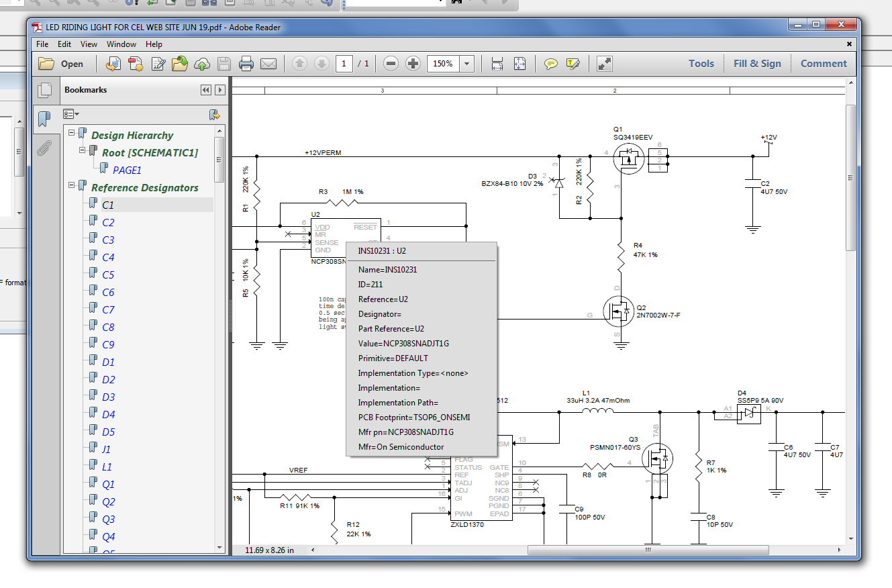Click the page number input field

[344, 64]
